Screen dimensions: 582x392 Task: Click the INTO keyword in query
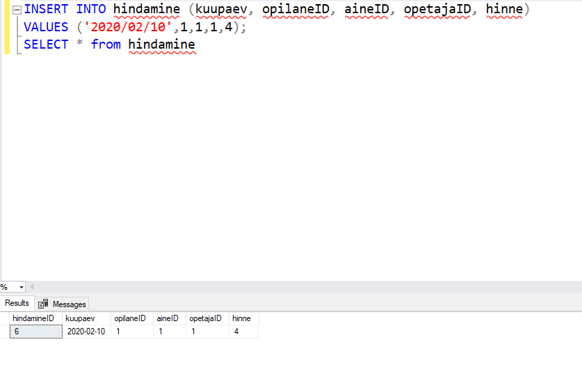91,9
